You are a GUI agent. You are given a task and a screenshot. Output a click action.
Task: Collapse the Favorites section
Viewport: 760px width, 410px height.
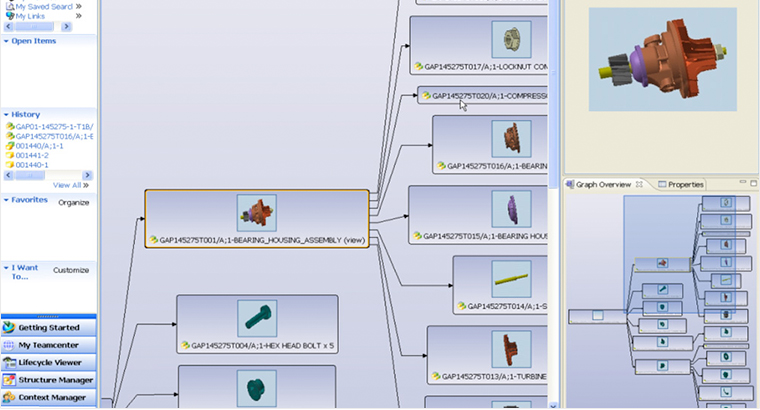click(6, 200)
